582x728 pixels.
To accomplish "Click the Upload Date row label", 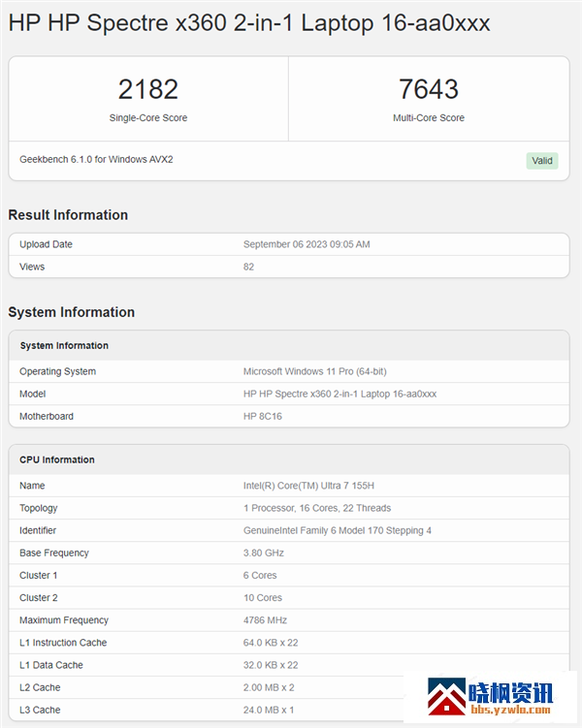I will [x=46, y=244].
